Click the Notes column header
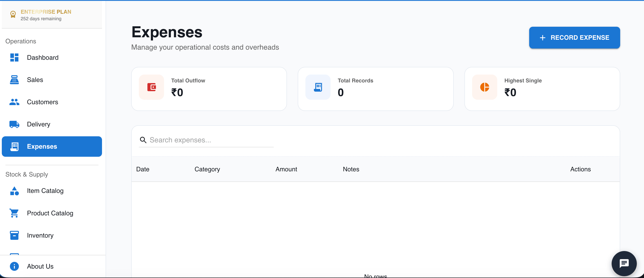The image size is (644, 278). tap(351, 169)
